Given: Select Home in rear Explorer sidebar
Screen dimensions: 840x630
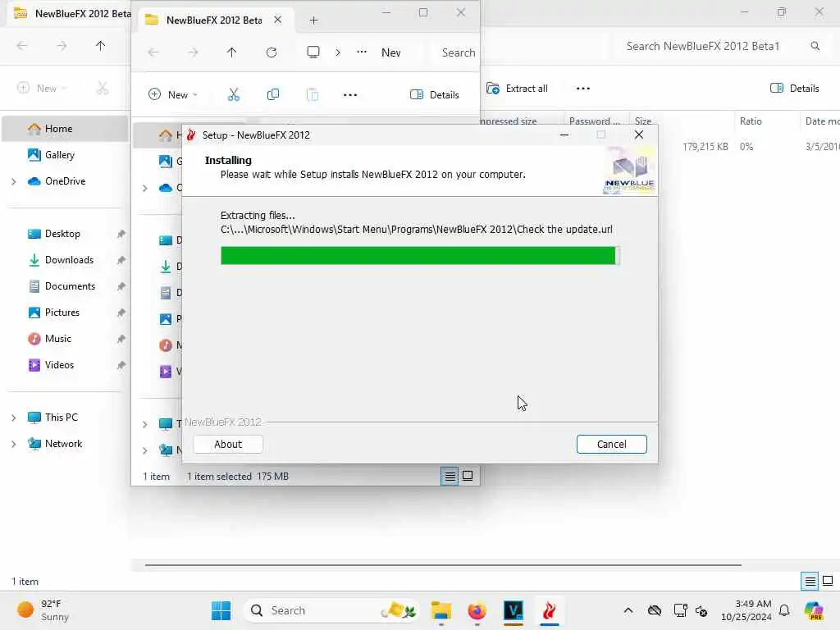Looking at the screenshot, I should tap(65, 129).
